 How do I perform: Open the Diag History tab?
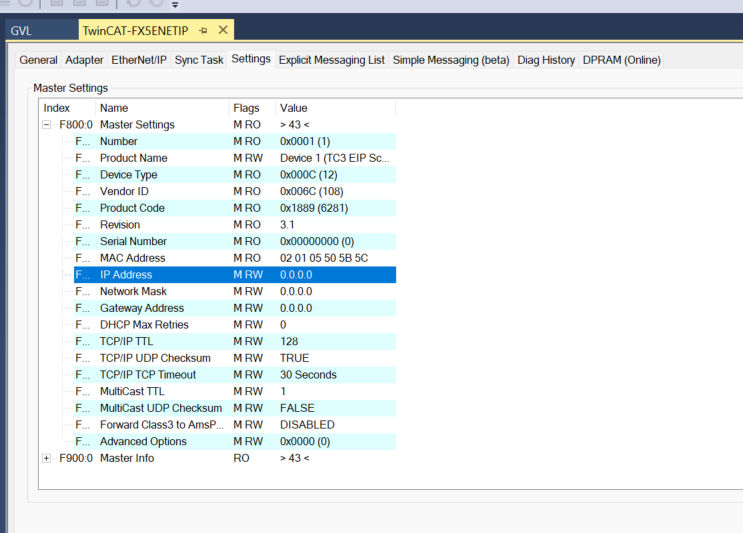[546, 60]
